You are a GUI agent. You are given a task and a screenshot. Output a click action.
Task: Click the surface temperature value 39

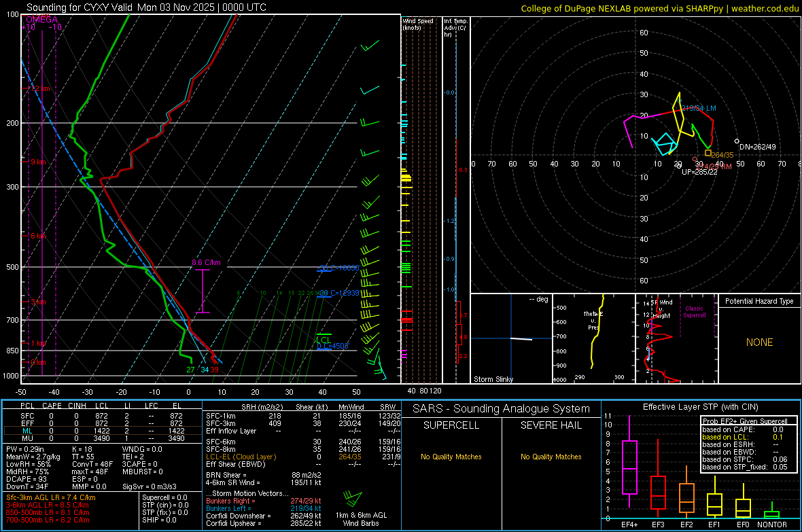click(x=214, y=370)
